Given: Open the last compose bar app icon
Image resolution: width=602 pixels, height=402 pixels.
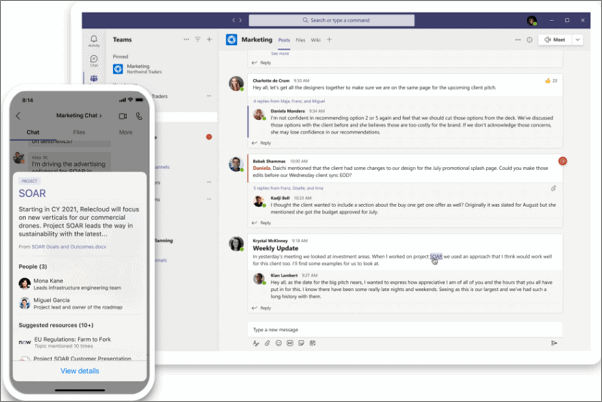Looking at the screenshot, I should tap(313, 343).
